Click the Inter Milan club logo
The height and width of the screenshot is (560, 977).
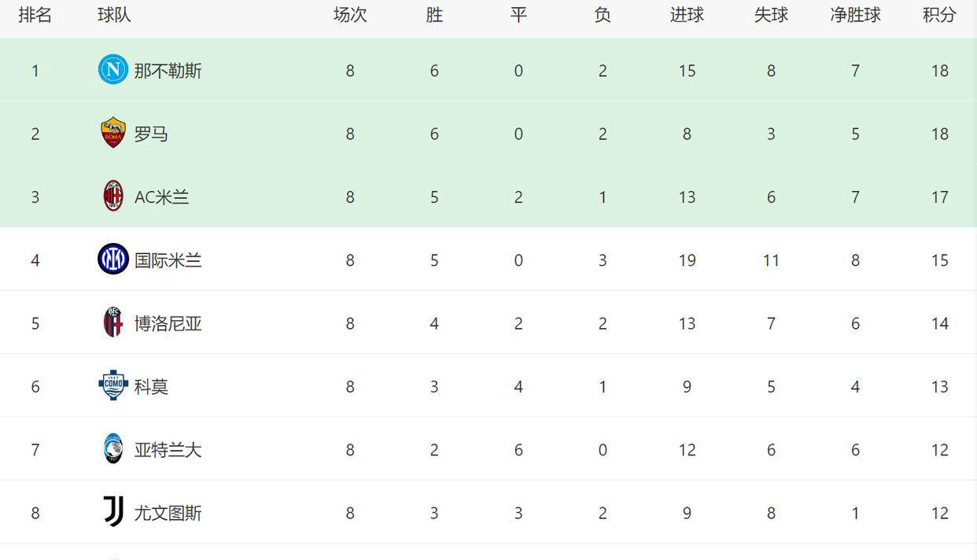click(x=113, y=259)
